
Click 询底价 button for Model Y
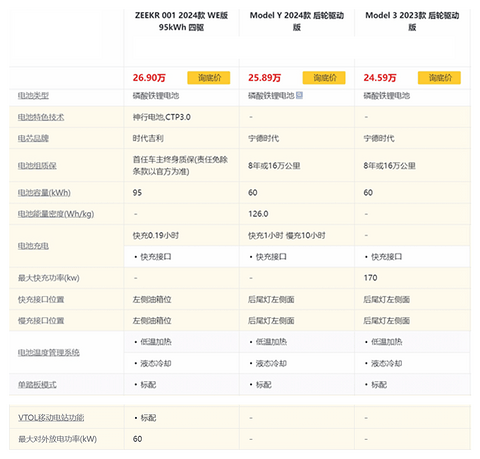324,78
